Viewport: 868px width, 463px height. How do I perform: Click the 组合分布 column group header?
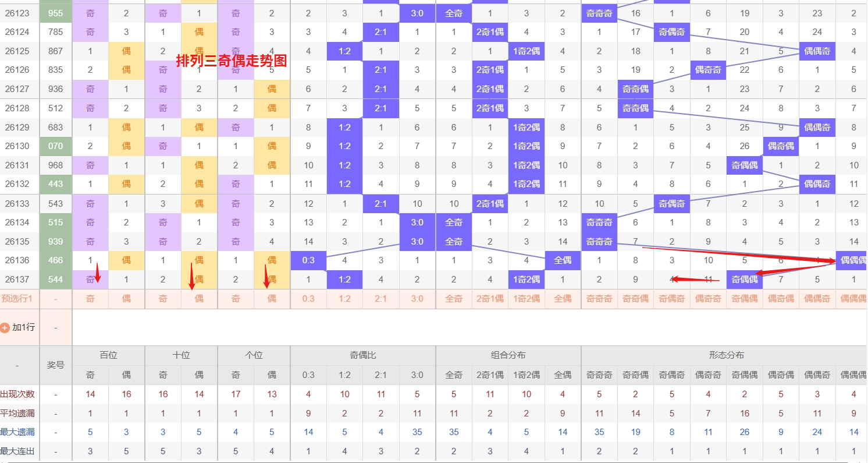click(x=508, y=355)
